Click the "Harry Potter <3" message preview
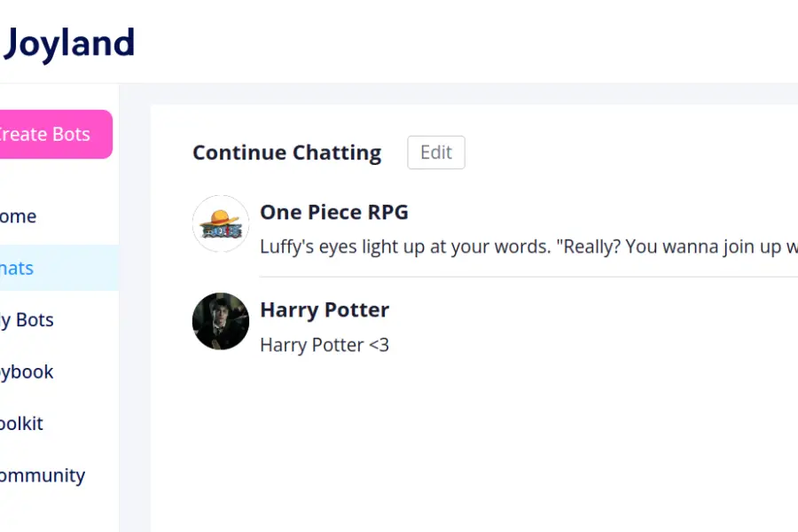Image resolution: width=798 pixels, height=532 pixels. click(324, 345)
